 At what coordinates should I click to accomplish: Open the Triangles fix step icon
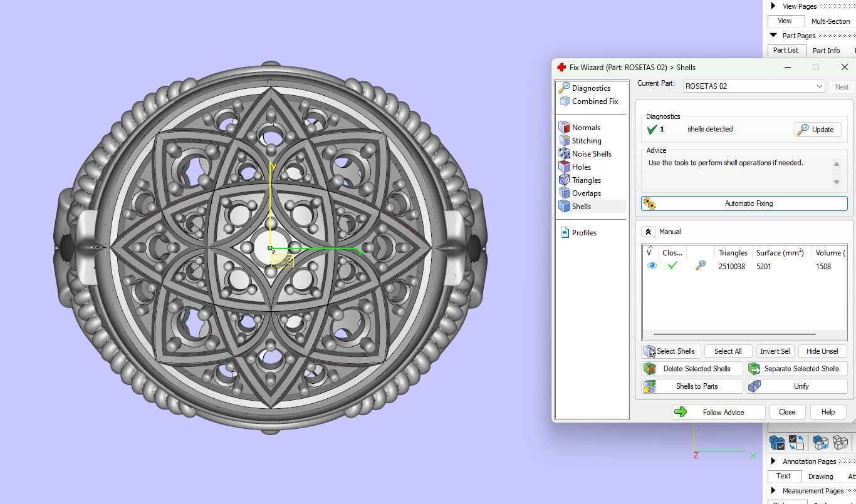pos(564,180)
